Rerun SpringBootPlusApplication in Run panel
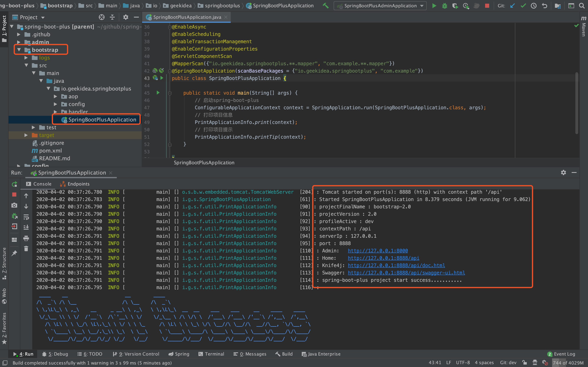588x367 pixels. (x=14, y=184)
